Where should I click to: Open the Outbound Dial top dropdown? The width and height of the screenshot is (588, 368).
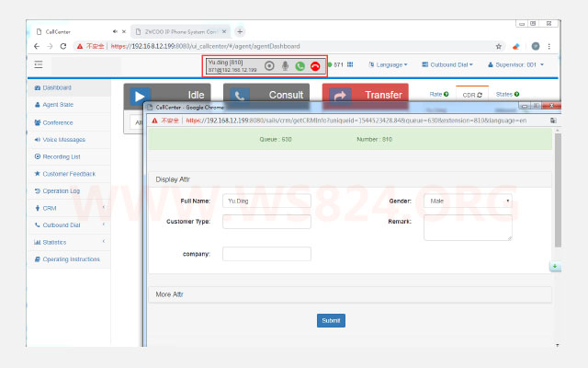(447, 64)
